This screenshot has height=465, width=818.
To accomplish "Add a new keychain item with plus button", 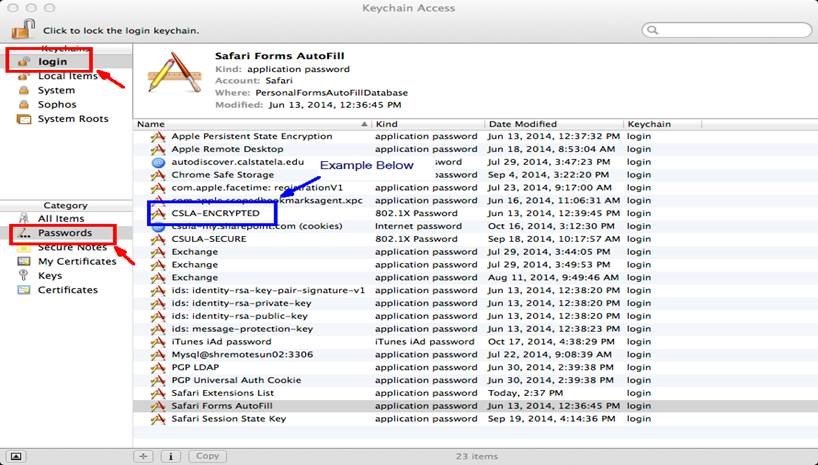I will click(x=143, y=456).
